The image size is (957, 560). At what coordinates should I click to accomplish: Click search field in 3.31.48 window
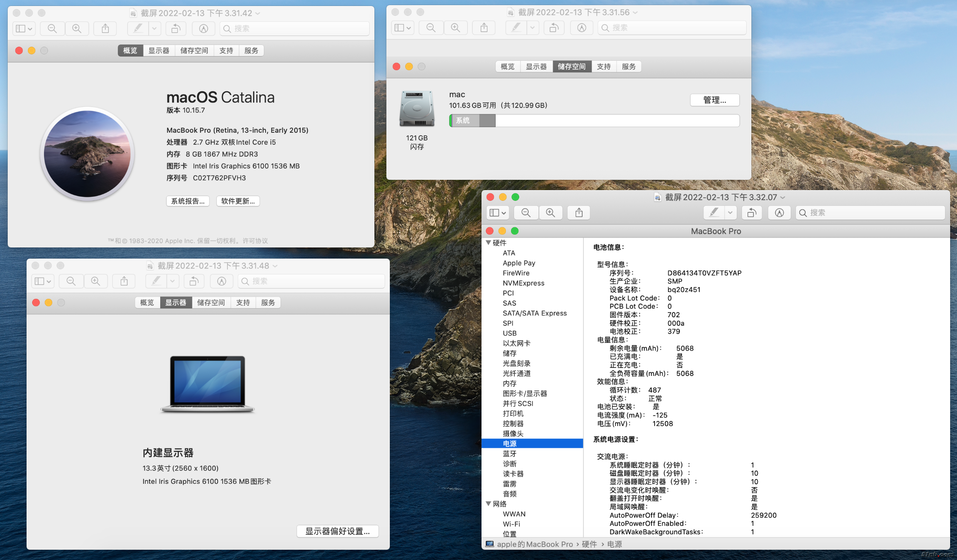[x=311, y=281]
